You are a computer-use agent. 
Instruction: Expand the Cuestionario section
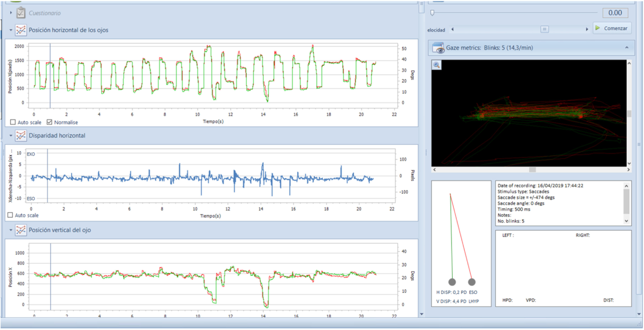pos(11,13)
